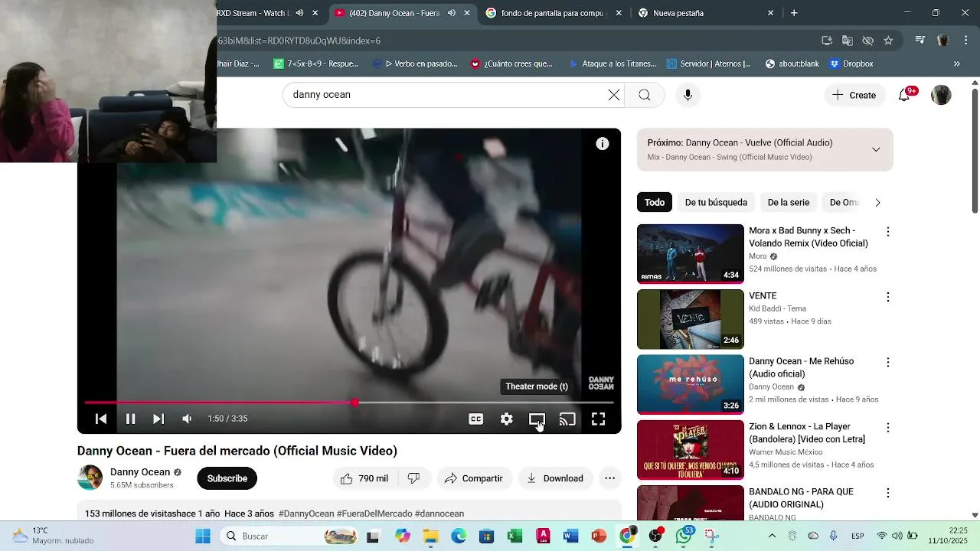Open the VENTE video title
Screen dimensions: 980x551
pyautogui.click(x=763, y=296)
